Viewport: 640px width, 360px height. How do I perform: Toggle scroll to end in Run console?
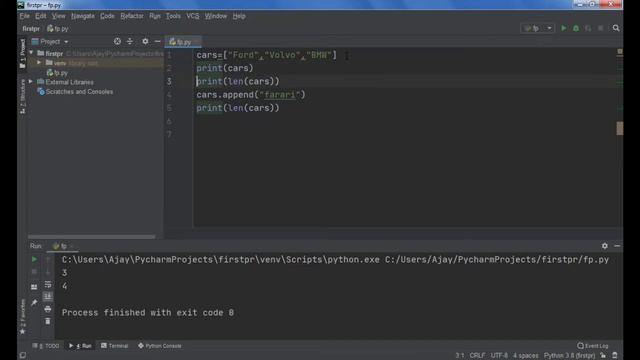point(48,296)
